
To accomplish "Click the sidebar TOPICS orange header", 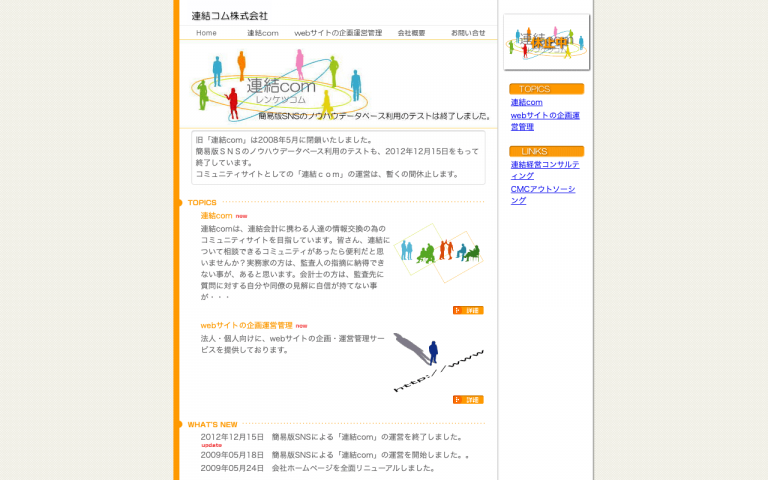I will click(x=547, y=89).
